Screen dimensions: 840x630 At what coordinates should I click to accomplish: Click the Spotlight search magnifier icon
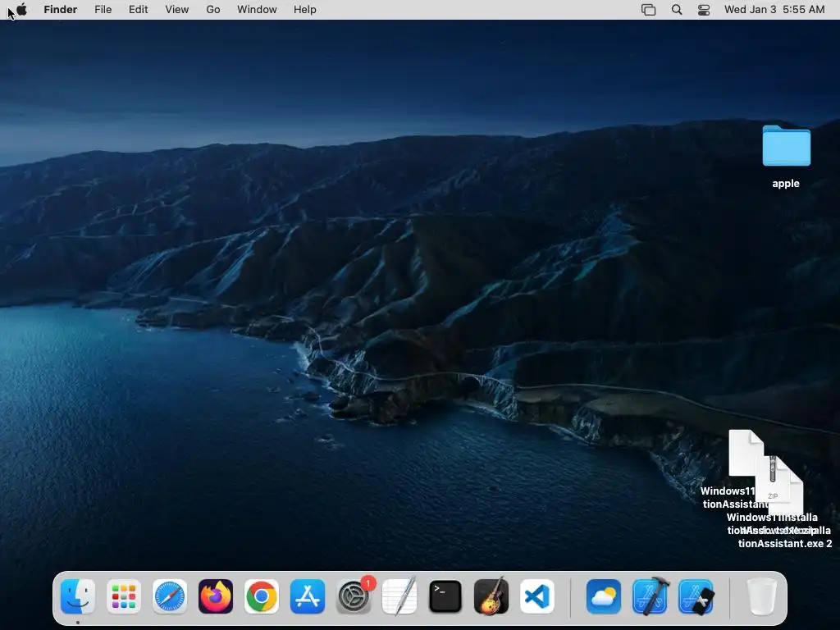pyautogui.click(x=677, y=10)
